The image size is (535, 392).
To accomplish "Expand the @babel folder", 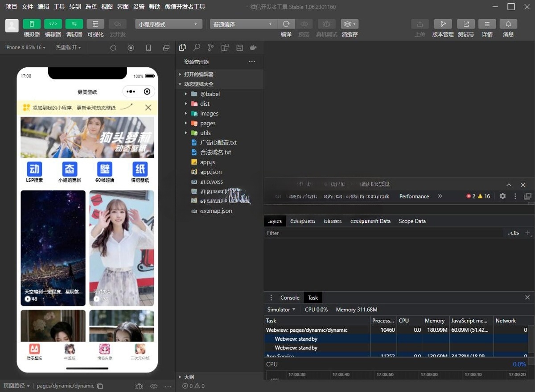I will click(x=219, y=94).
